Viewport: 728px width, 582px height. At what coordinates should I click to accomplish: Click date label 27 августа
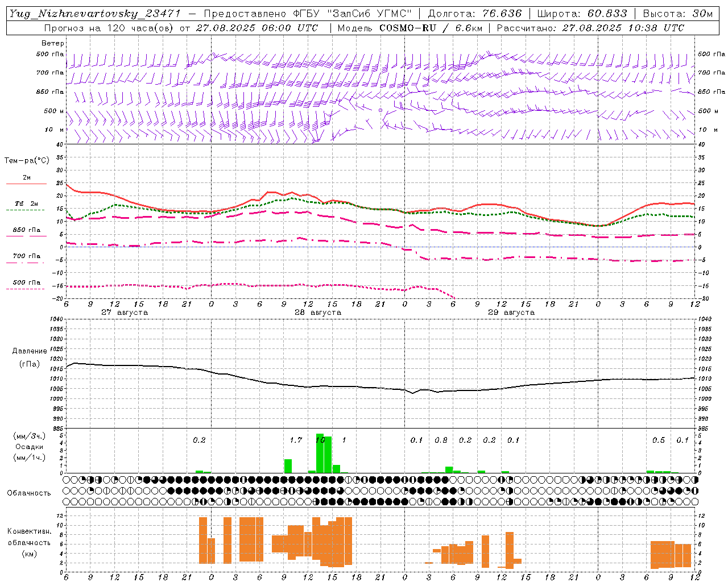point(125,313)
